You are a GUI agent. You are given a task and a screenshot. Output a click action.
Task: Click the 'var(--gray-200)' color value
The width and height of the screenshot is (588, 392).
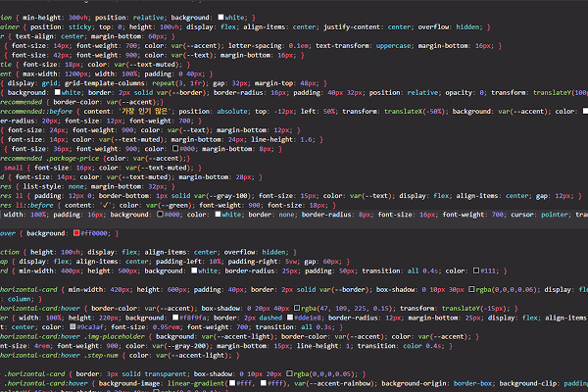point(181,346)
